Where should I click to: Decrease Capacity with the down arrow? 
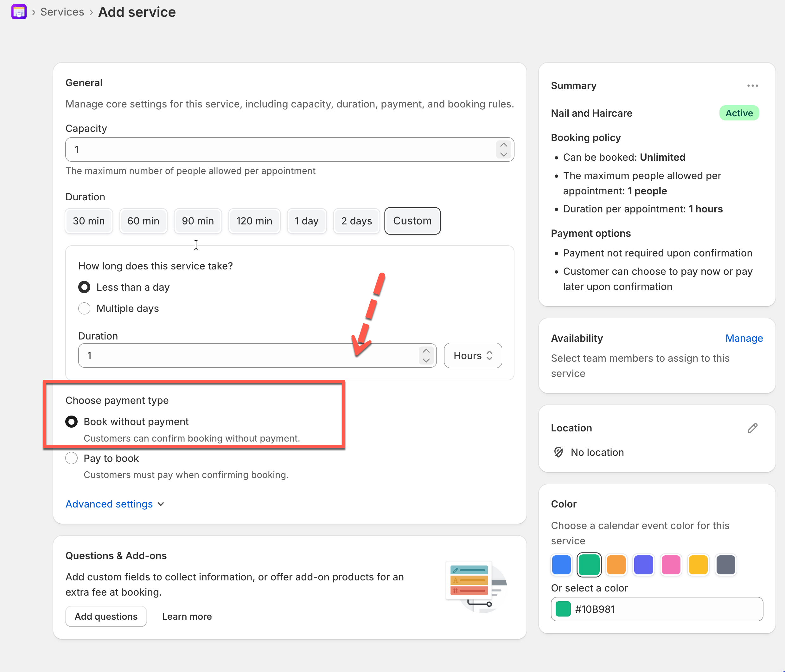coord(503,154)
